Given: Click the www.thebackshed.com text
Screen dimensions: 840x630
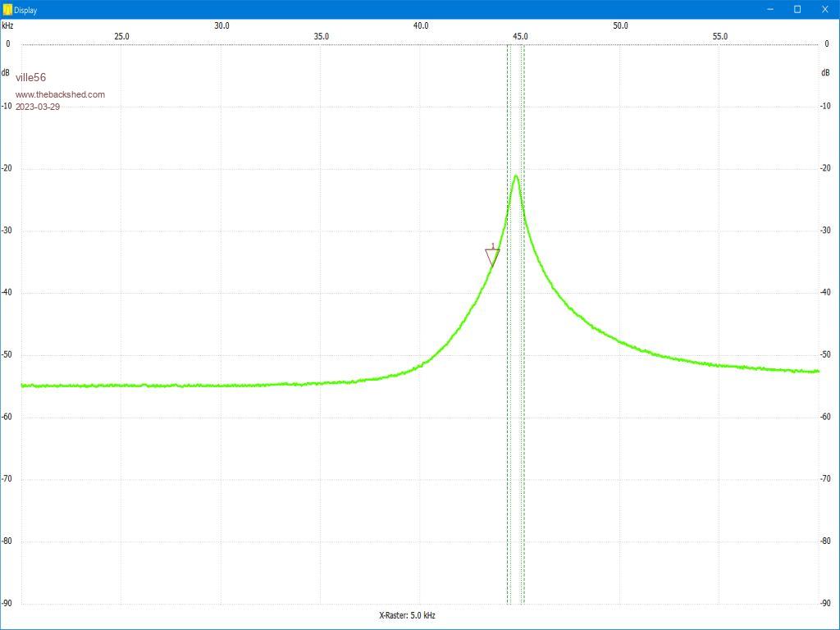Looking at the screenshot, I should tap(60, 94).
